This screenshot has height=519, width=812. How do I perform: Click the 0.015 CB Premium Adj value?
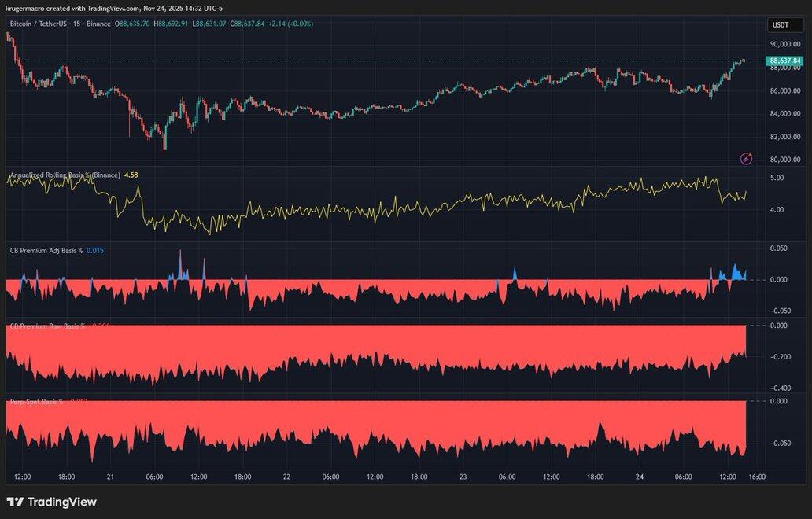click(95, 250)
